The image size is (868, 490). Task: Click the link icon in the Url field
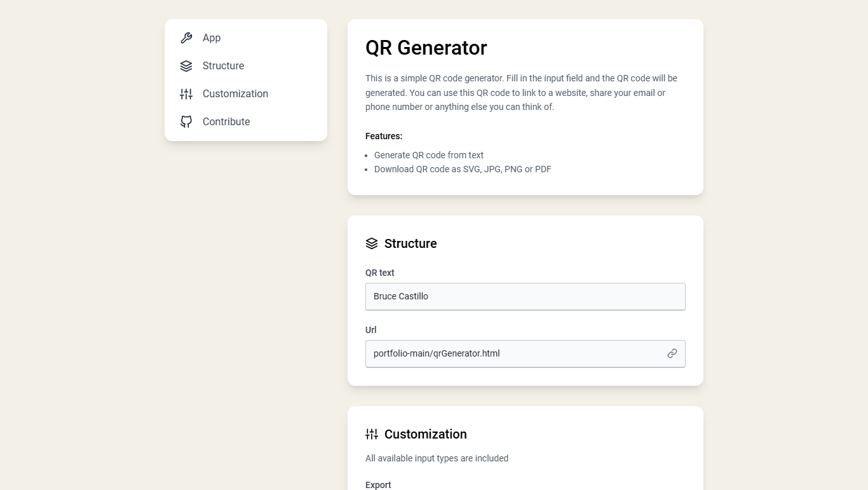click(672, 353)
